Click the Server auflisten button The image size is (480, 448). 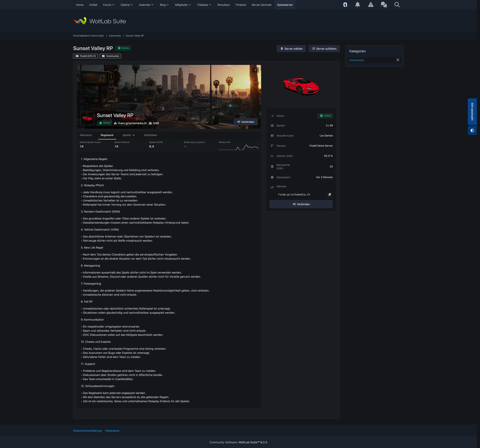pyautogui.click(x=324, y=49)
